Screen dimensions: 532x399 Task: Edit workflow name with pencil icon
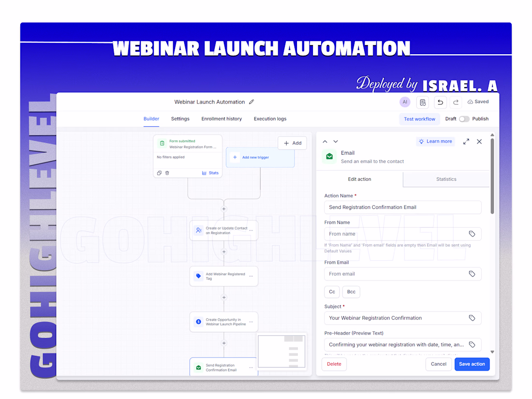[251, 102]
